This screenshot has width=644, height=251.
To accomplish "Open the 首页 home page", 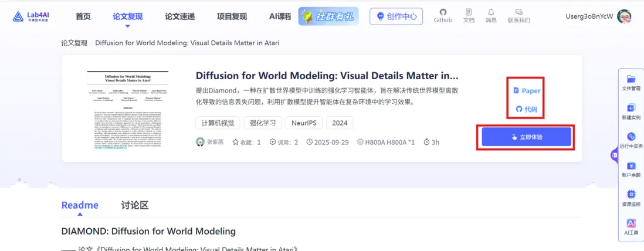I will coord(83,17).
